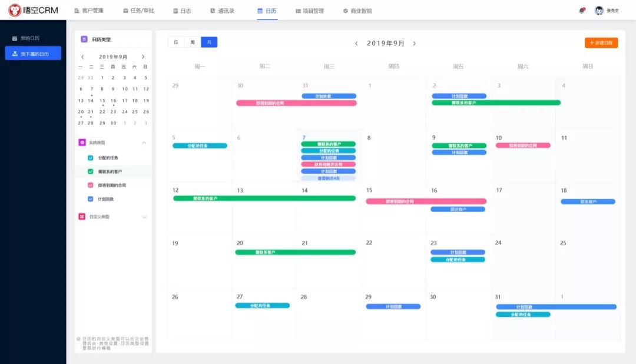Open the user avatar menu

[x=599, y=11]
